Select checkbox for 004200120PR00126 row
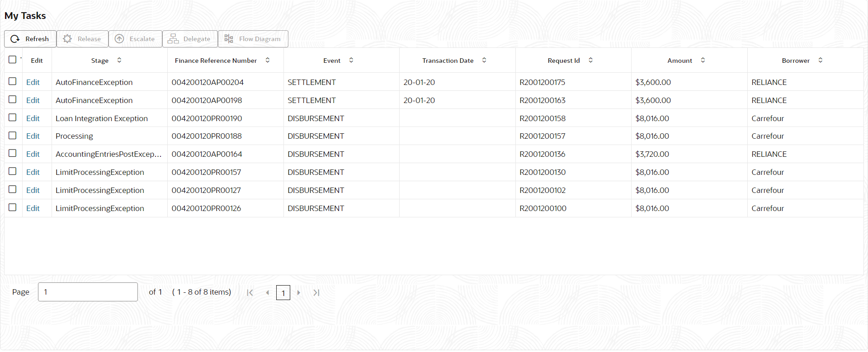The image size is (868, 352). pyautogui.click(x=13, y=207)
